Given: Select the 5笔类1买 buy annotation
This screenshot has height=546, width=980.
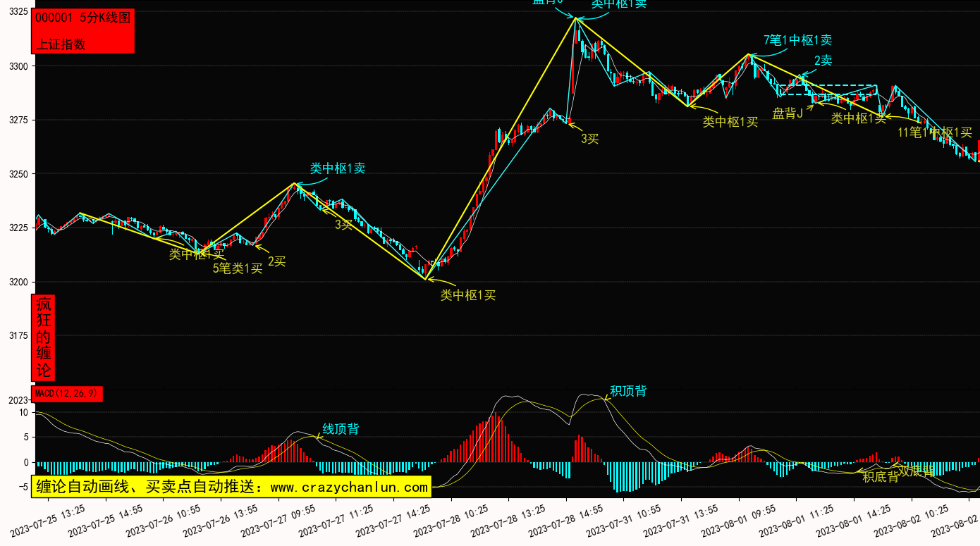Looking at the screenshot, I should [238, 268].
